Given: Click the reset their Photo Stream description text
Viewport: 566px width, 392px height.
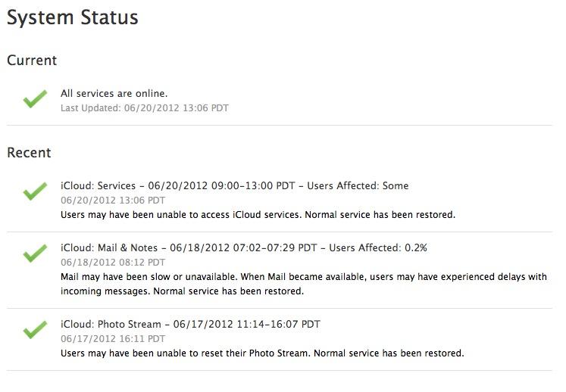Looking at the screenshot, I should [x=262, y=353].
